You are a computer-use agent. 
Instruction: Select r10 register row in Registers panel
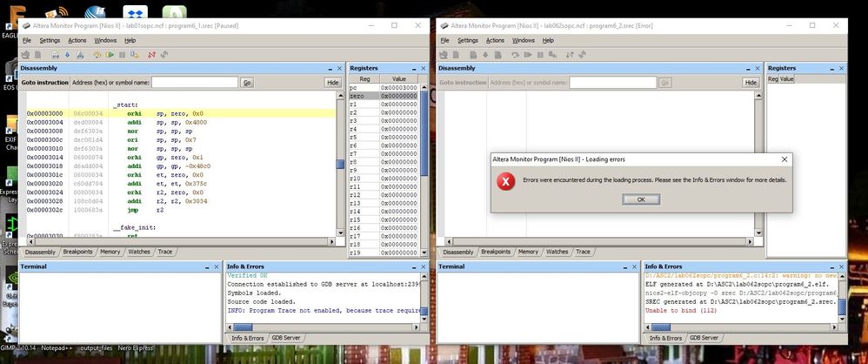pyautogui.click(x=384, y=179)
